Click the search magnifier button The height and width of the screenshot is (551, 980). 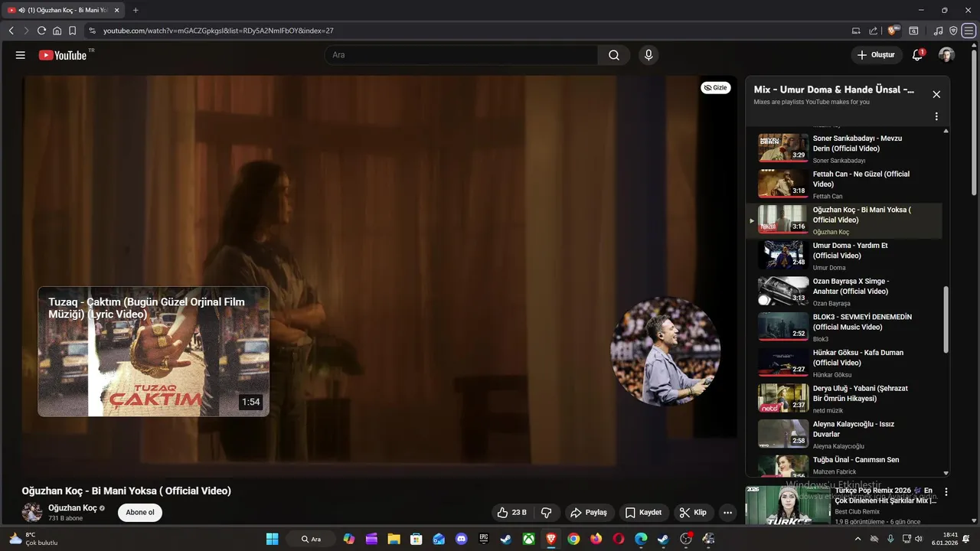coord(614,55)
